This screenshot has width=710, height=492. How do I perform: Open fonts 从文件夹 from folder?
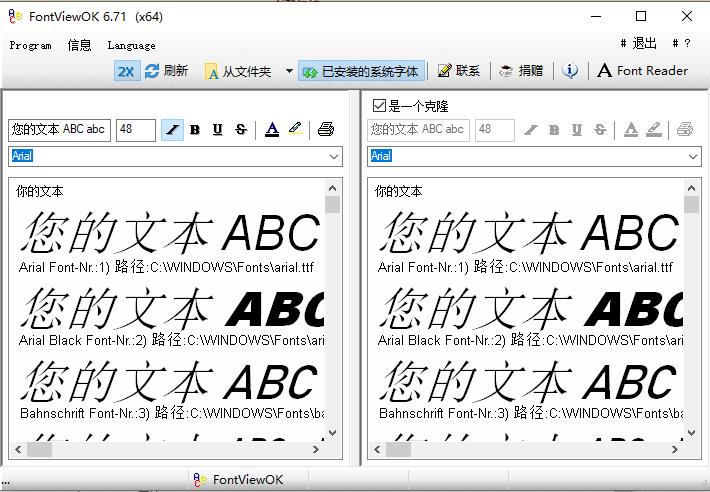[238, 71]
